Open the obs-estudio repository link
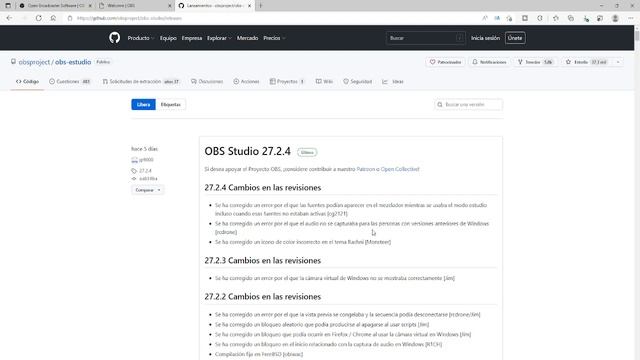This screenshot has width=640, height=360. [x=73, y=62]
